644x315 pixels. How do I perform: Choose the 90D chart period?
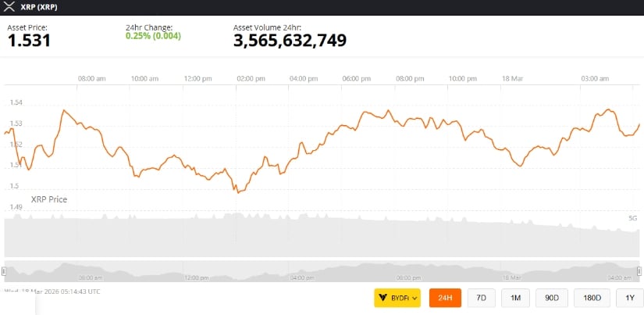click(552, 298)
